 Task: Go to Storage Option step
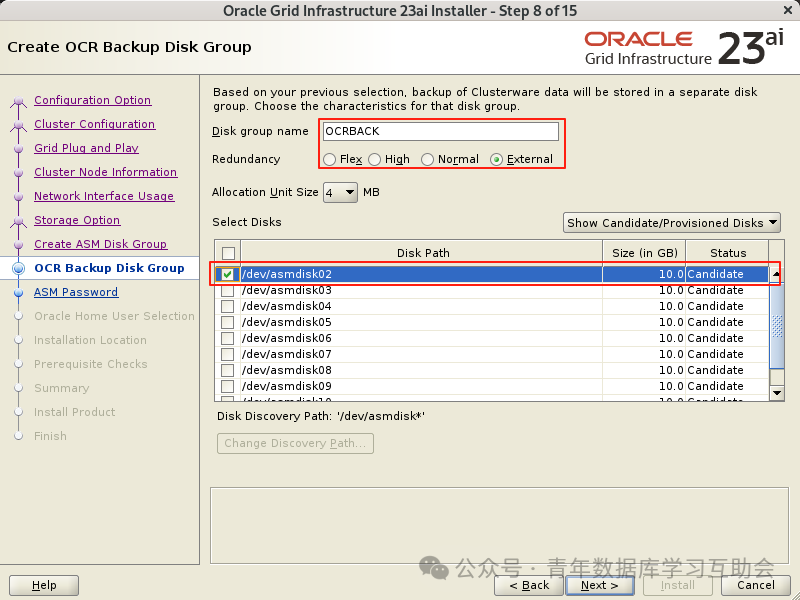[77, 220]
